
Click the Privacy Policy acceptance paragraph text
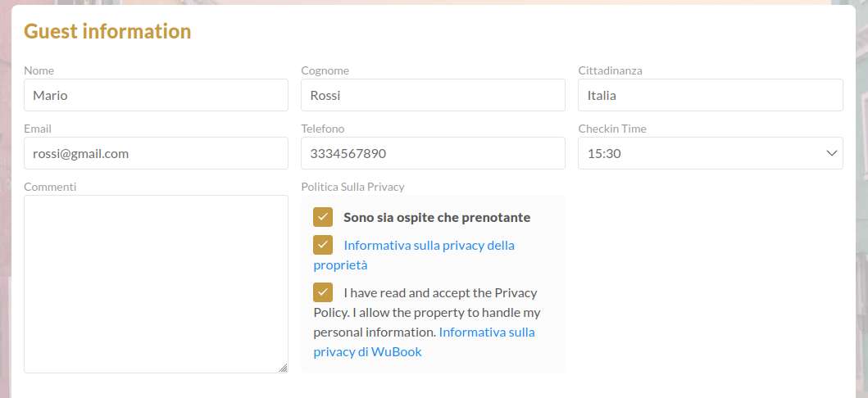(427, 312)
